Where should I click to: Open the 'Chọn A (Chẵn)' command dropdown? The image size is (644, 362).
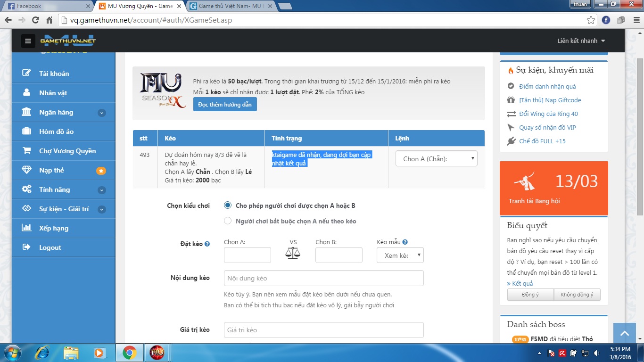point(436,159)
